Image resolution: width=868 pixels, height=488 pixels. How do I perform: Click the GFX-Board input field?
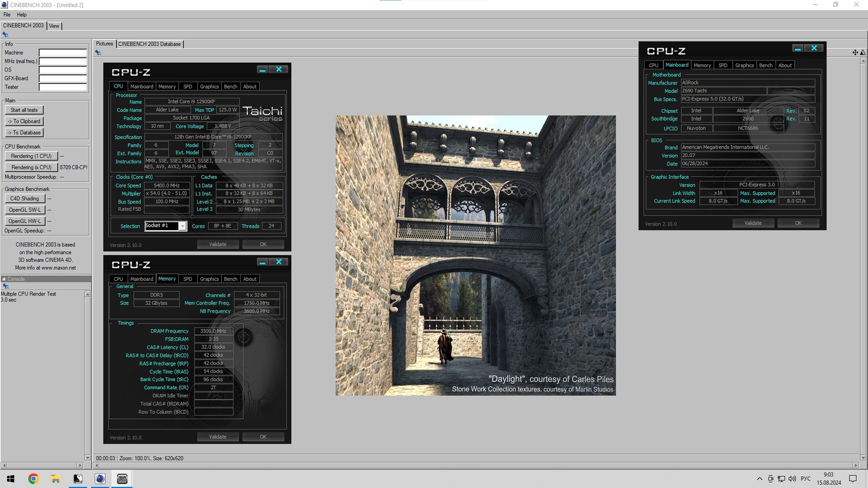coord(63,79)
